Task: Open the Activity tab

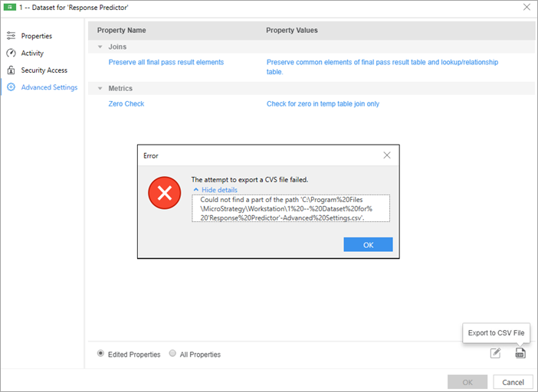Action: tap(32, 53)
